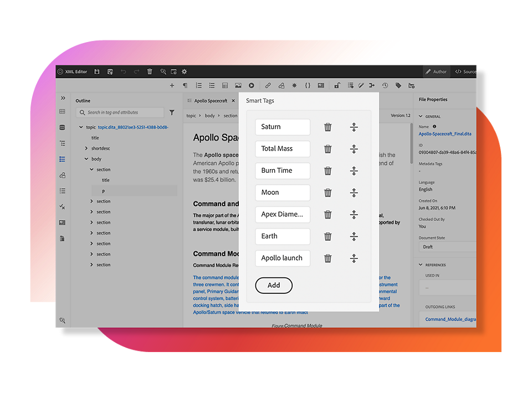Click the lock/unlock file icon
Image resolution: width=532 pixels, height=393 pixels.
pos(337,85)
